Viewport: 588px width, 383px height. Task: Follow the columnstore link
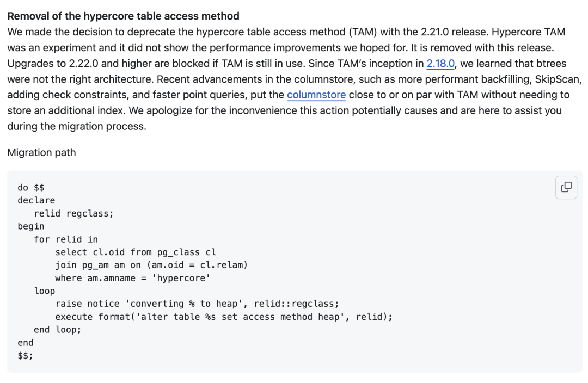pyautogui.click(x=316, y=95)
